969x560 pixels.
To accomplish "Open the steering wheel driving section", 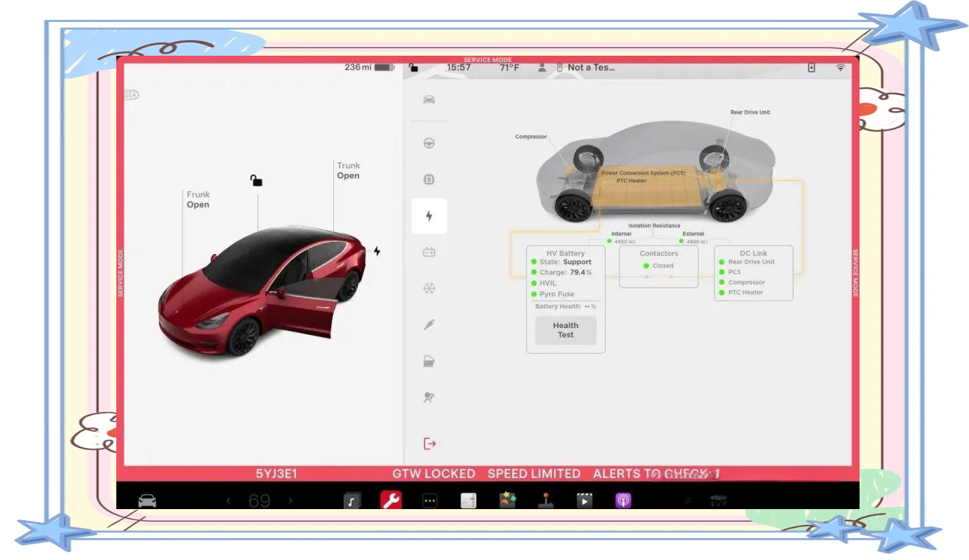I will tap(429, 144).
